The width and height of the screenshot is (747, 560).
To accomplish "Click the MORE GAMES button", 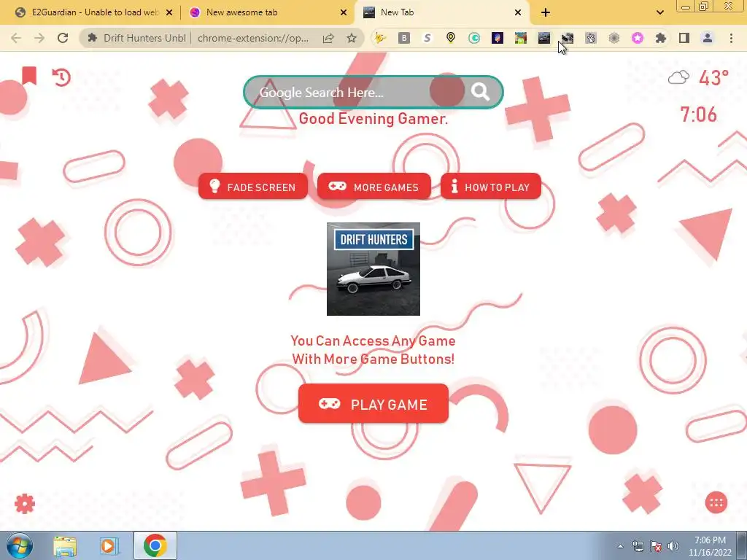I will point(374,187).
